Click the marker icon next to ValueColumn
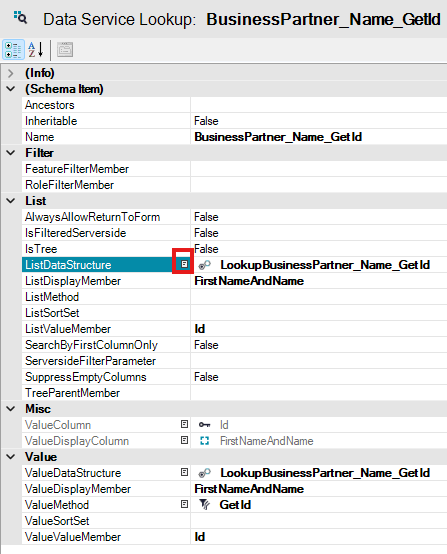447x554 pixels. (x=184, y=424)
